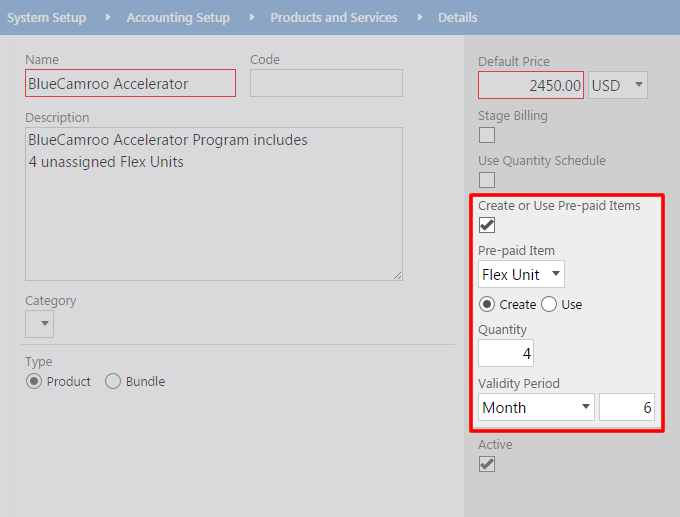Select the Use radio option

coord(549,304)
